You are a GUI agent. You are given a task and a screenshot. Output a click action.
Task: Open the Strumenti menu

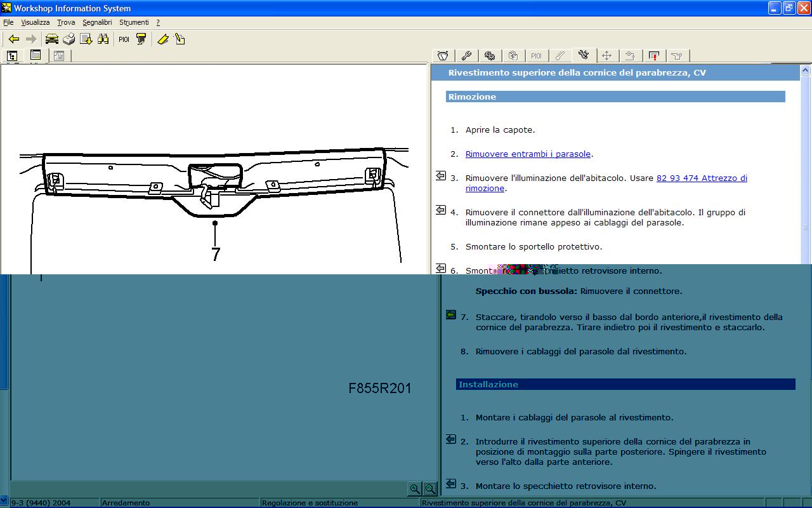[x=134, y=22]
